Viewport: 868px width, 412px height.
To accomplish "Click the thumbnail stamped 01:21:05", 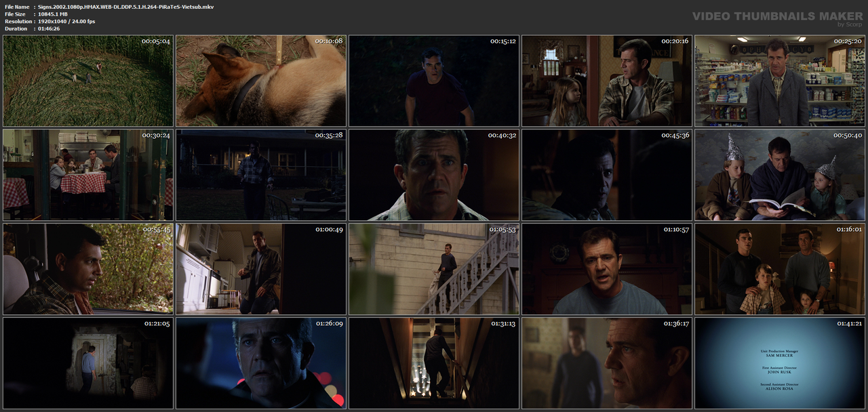I will tap(88, 363).
